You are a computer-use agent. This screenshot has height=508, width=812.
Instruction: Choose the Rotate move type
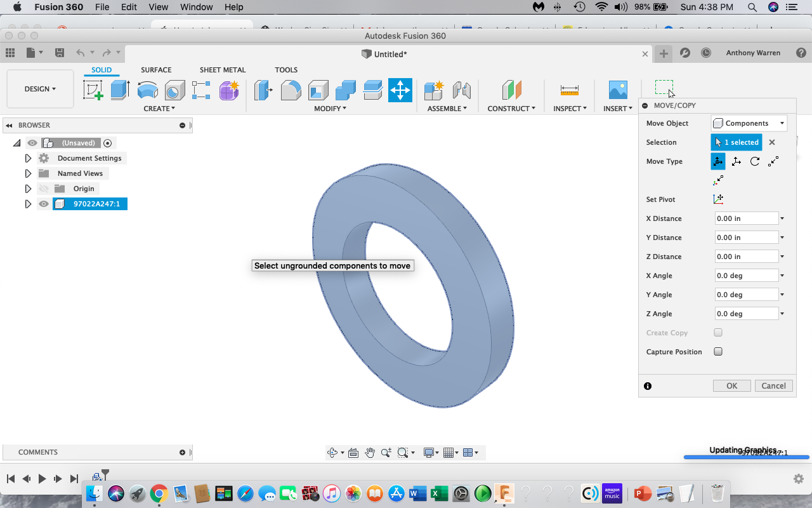[x=754, y=161]
